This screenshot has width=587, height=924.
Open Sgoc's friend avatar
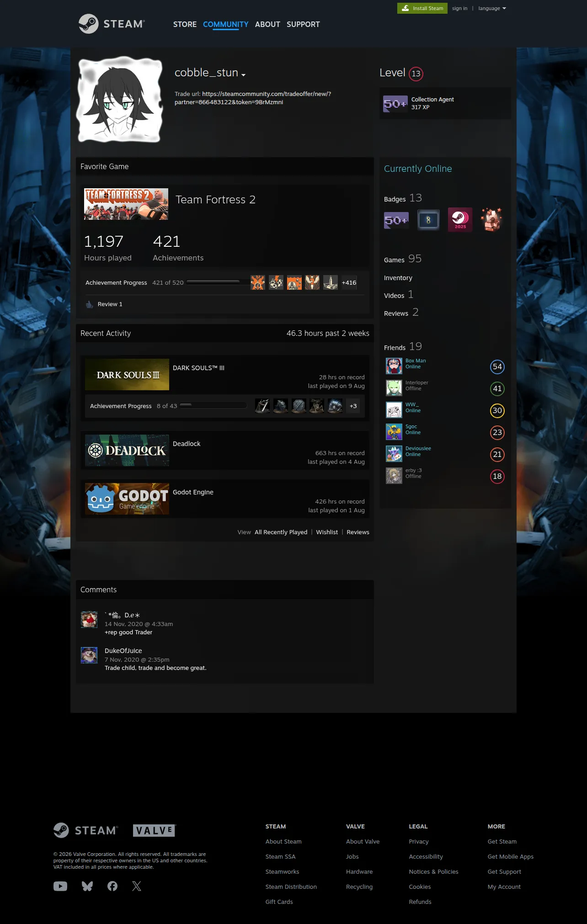pyautogui.click(x=394, y=432)
